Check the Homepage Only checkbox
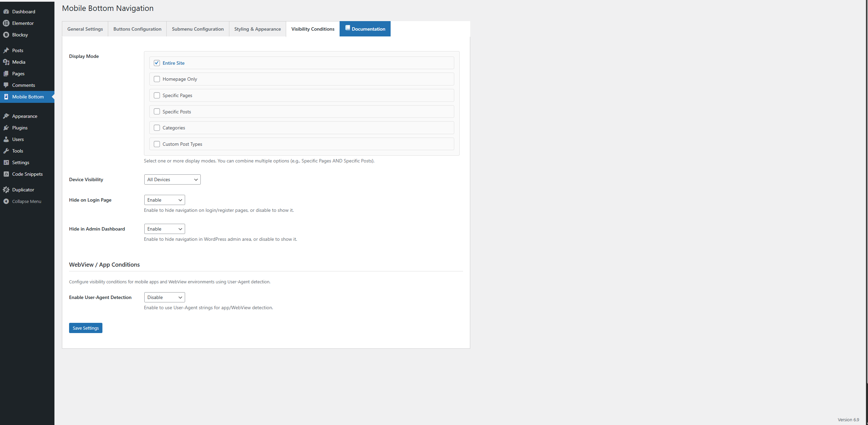 [x=157, y=79]
